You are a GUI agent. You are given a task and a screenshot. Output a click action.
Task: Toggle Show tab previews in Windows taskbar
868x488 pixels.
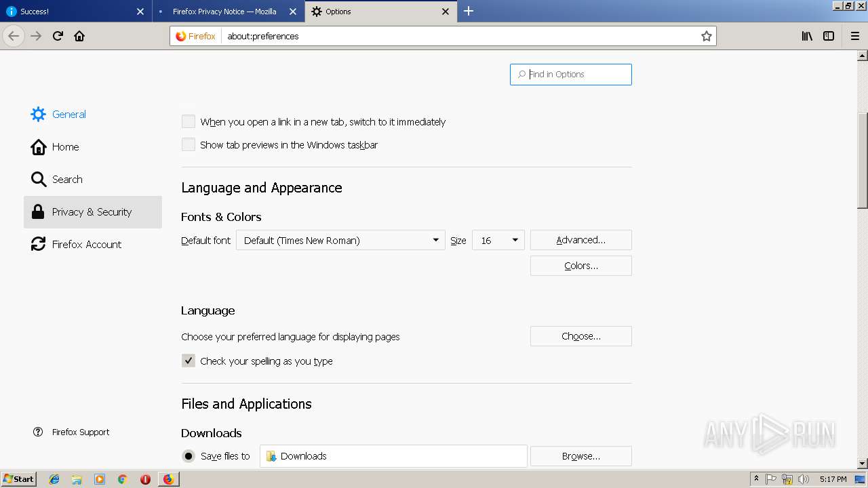coord(189,145)
